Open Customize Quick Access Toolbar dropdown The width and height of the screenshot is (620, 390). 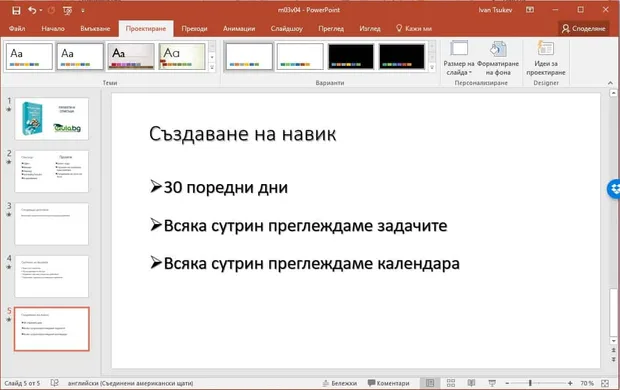83,11
